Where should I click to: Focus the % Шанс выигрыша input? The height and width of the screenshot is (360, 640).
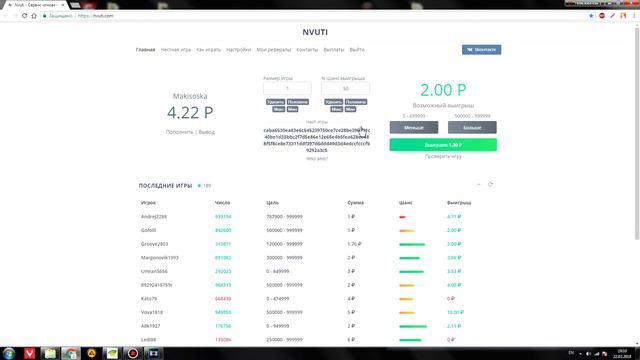[345, 88]
